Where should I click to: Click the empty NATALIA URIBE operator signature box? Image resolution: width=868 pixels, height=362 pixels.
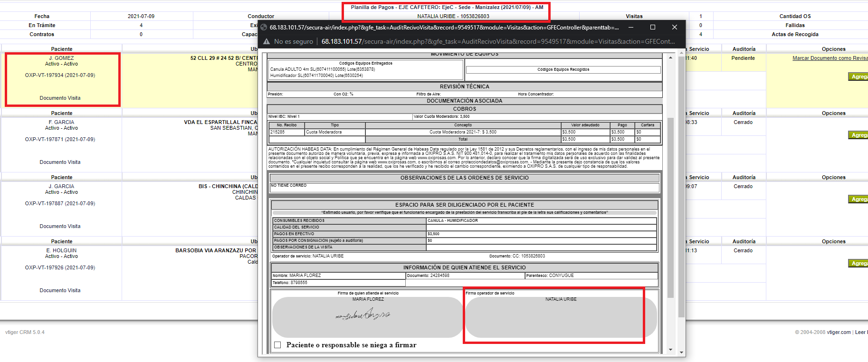pyautogui.click(x=561, y=317)
